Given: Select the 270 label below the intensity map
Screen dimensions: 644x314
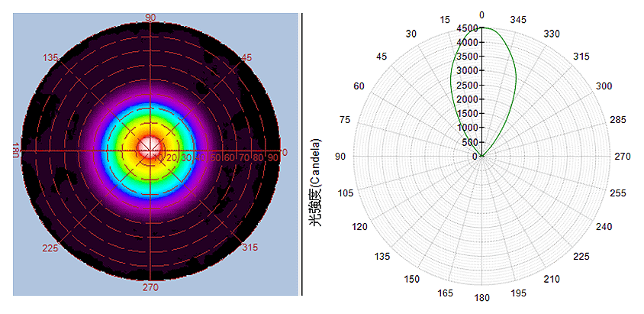Looking at the screenshot, I should tap(150, 287).
